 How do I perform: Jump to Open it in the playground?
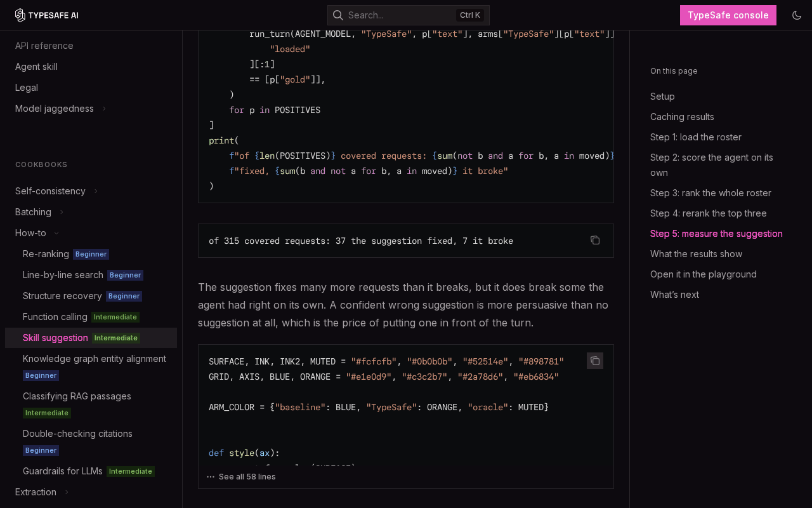[x=704, y=274]
